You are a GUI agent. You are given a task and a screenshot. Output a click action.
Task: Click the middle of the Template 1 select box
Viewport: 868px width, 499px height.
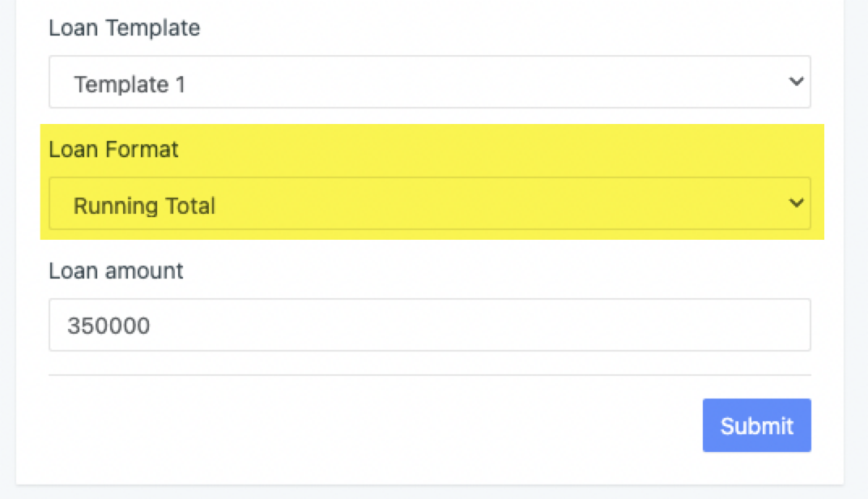(429, 82)
